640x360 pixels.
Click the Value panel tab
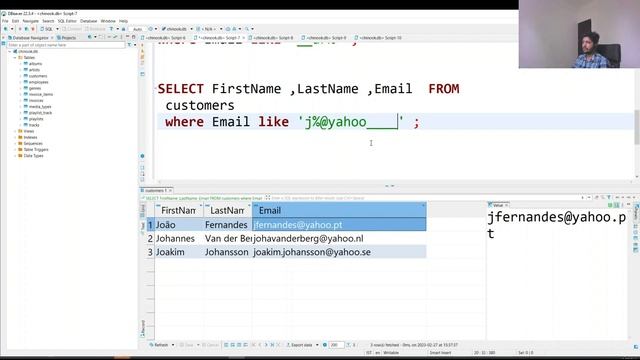click(x=498, y=205)
